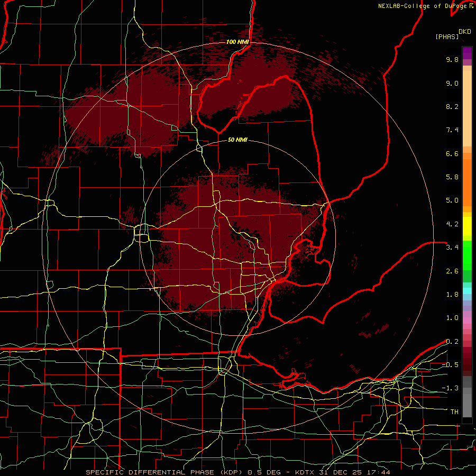The width and height of the screenshot is (476, 476).
Task: Click the 100 NMI range ring label
Action: point(237,42)
